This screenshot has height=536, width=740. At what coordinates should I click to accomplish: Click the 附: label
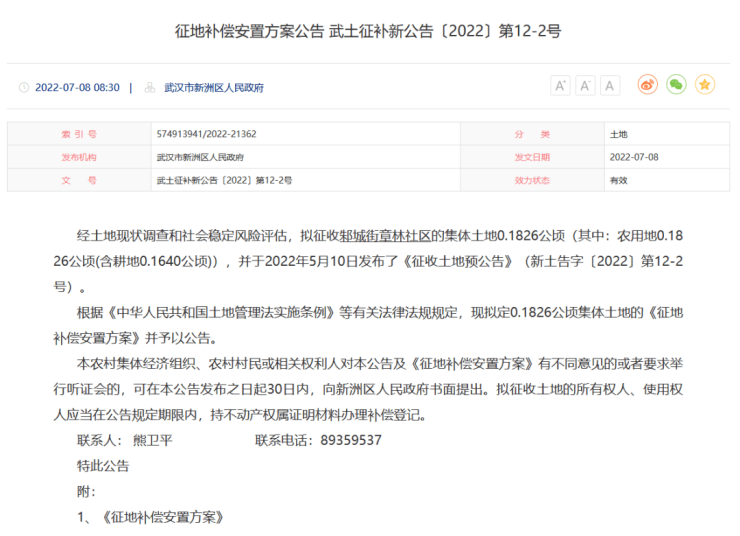[86, 492]
